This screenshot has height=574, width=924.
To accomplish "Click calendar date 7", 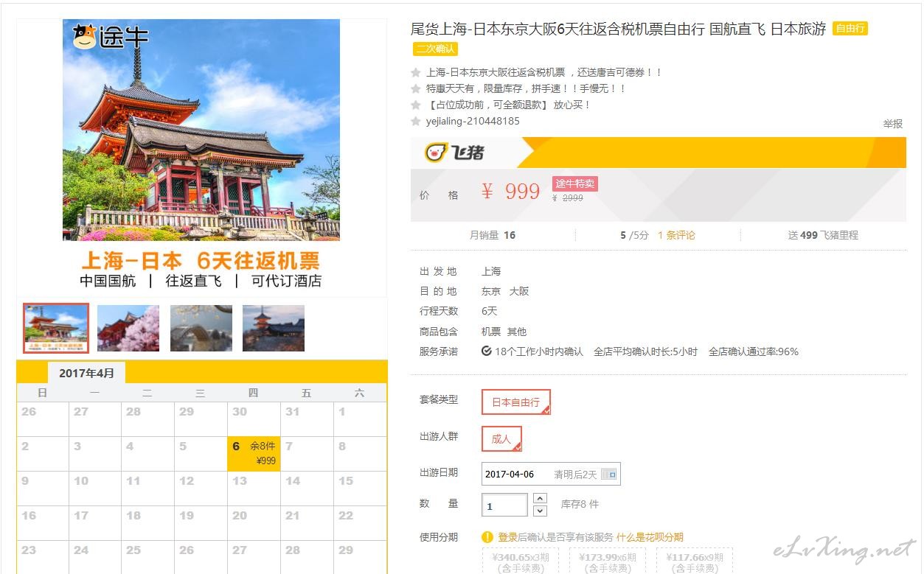I will [x=307, y=453].
